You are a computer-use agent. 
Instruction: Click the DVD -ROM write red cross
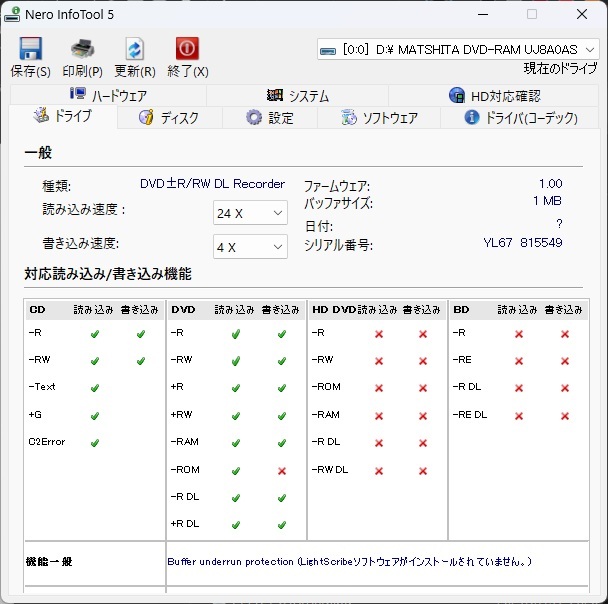(282, 471)
